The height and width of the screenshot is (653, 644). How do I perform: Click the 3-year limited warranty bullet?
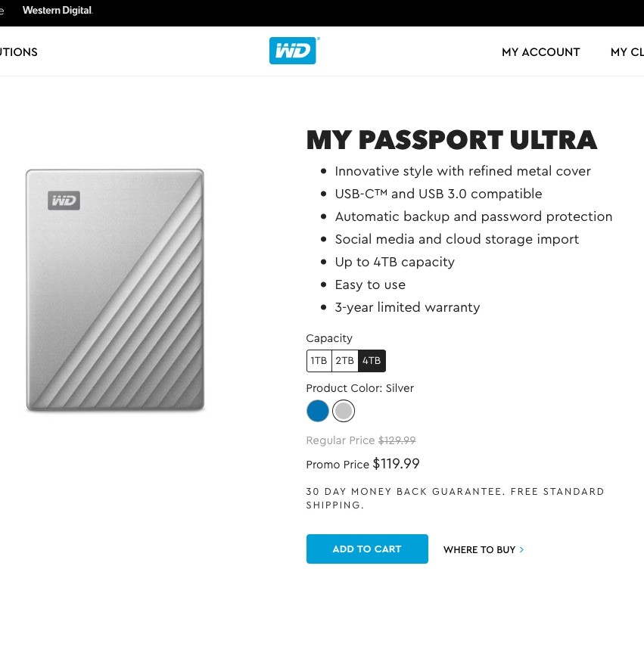pos(407,307)
